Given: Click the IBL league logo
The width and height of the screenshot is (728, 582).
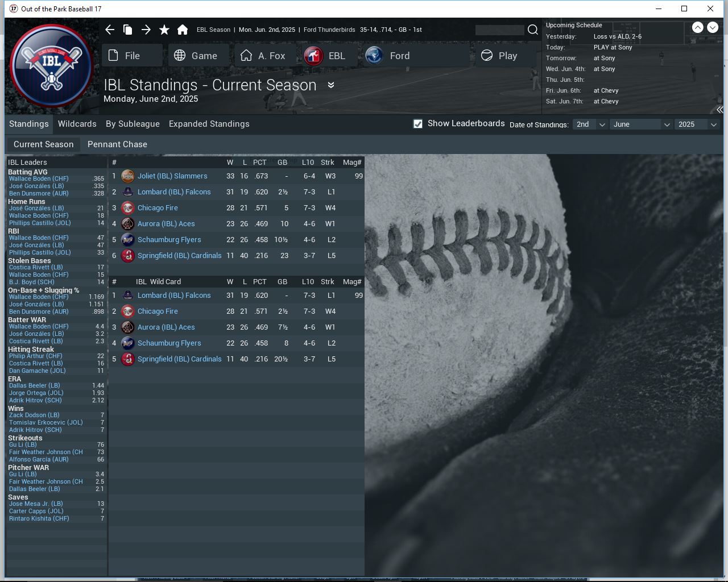Looking at the screenshot, I should coord(52,65).
